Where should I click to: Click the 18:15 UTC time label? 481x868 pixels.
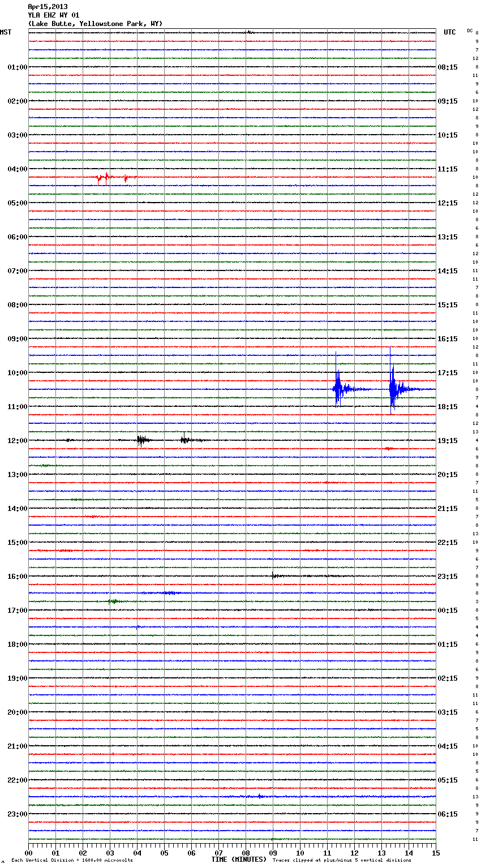point(448,407)
